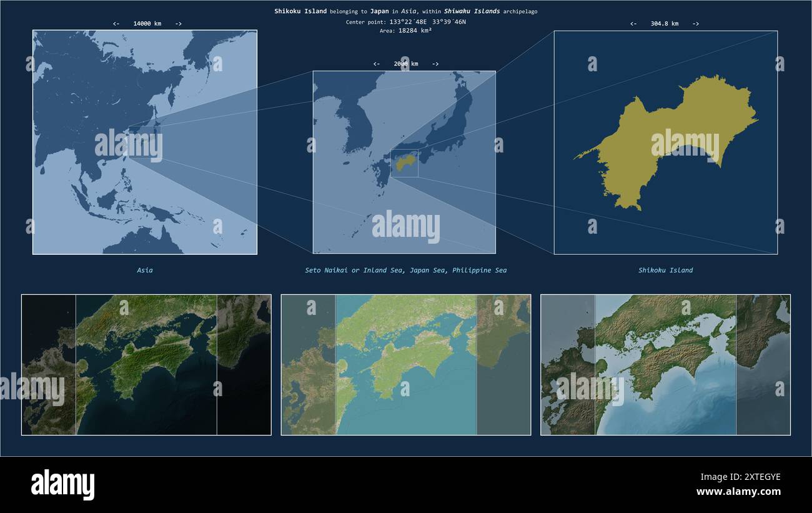The image size is (812, 513).
Task: Click the '2000 km' scale label
Action: (406, 64)
